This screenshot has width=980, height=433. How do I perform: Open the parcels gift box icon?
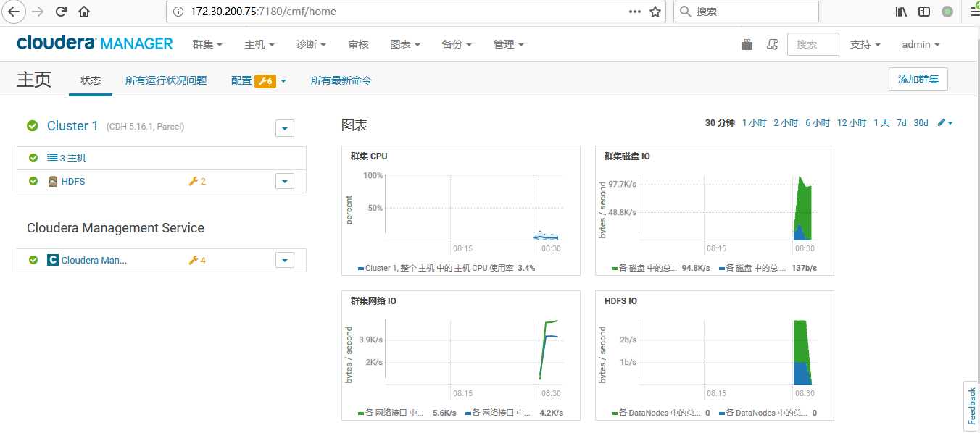[747, 44]
